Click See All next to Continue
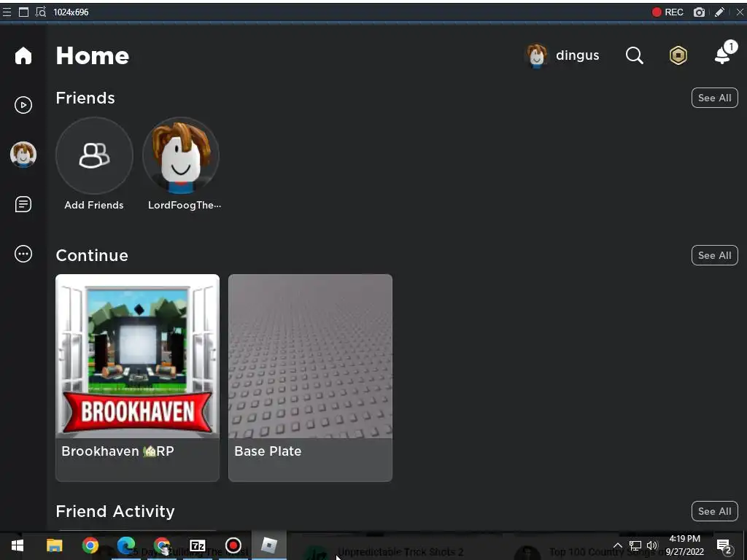Viewport: 747px width, 560px height. click(714, 255)
